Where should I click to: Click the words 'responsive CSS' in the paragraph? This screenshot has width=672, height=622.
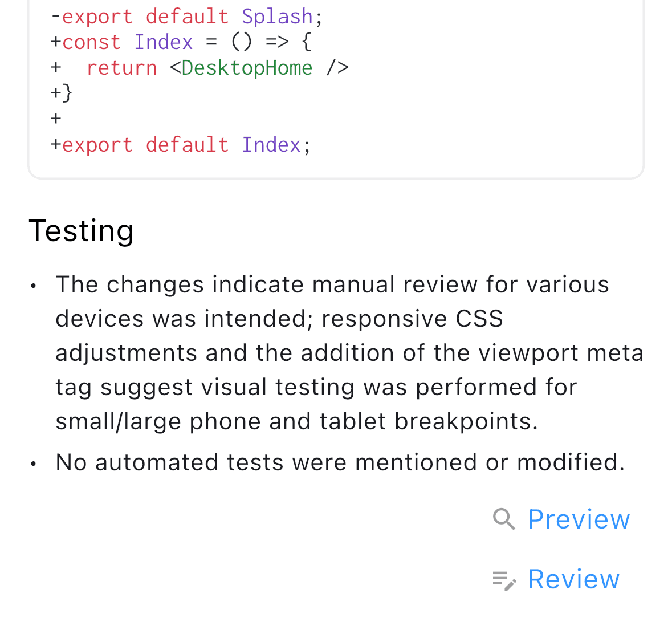point(412,319)
